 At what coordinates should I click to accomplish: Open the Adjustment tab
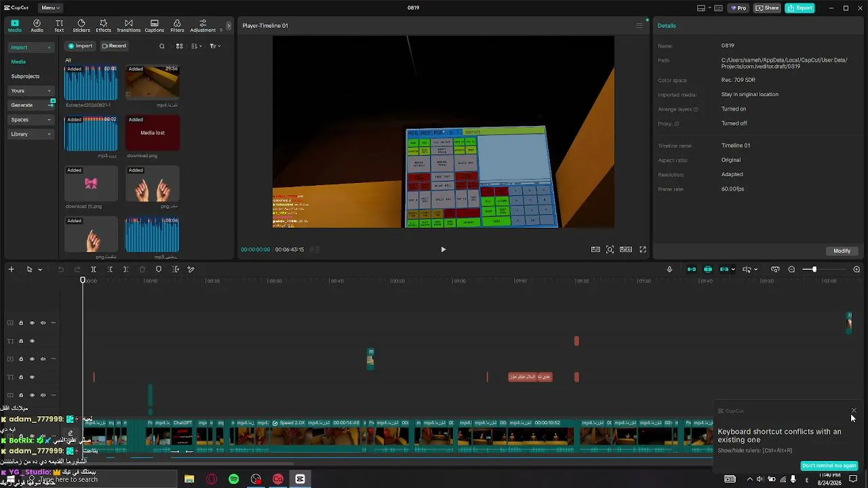coord(203,26)
